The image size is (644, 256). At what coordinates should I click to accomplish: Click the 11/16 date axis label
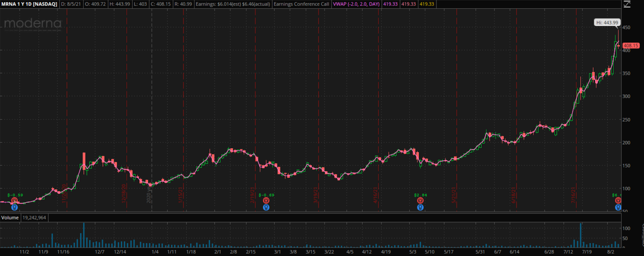[x=63, y=252]
